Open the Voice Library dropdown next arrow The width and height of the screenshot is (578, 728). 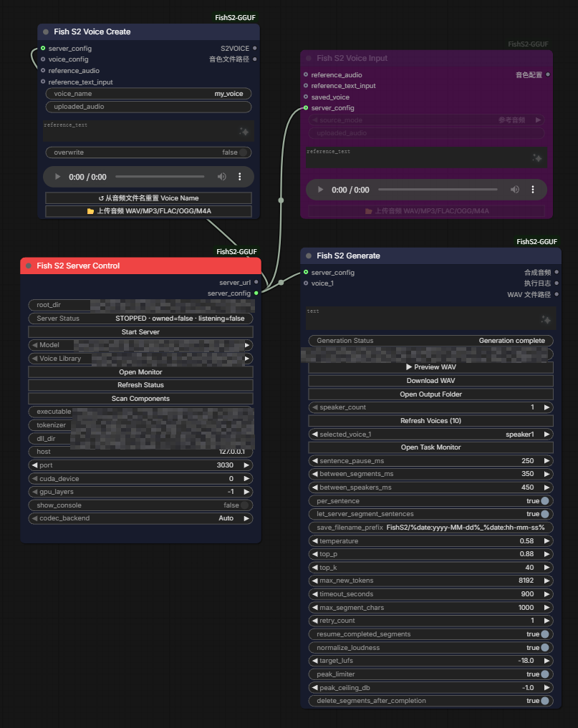tap(248, 359)
